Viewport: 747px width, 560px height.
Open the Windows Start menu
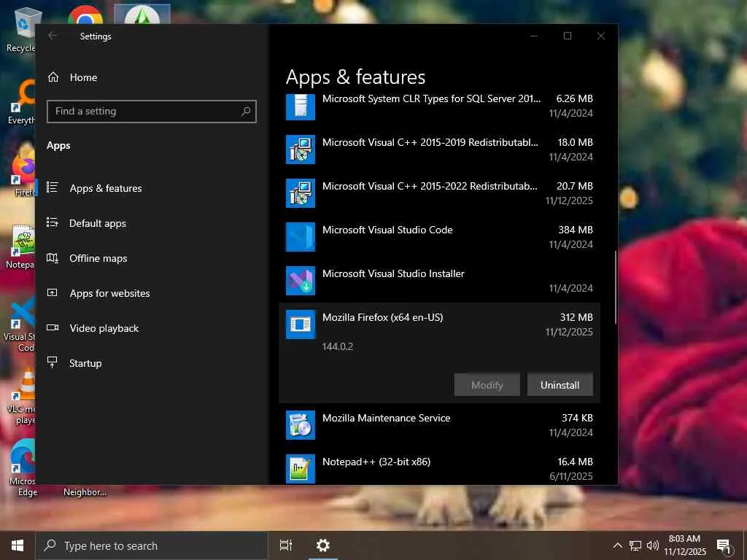pyautogui.click(x=18, y=545)
